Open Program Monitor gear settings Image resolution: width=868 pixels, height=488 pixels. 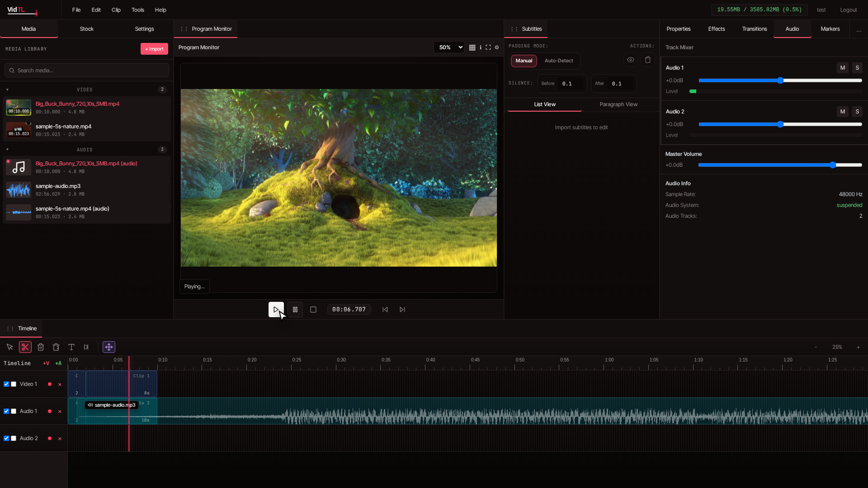coord(497,47)
